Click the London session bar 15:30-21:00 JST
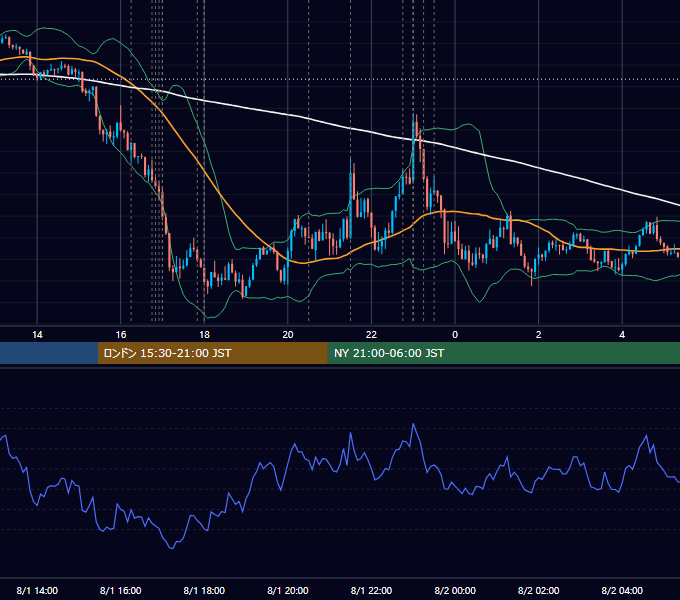Image resolution: width=680 pixels, height=600 pixels. 212,353
